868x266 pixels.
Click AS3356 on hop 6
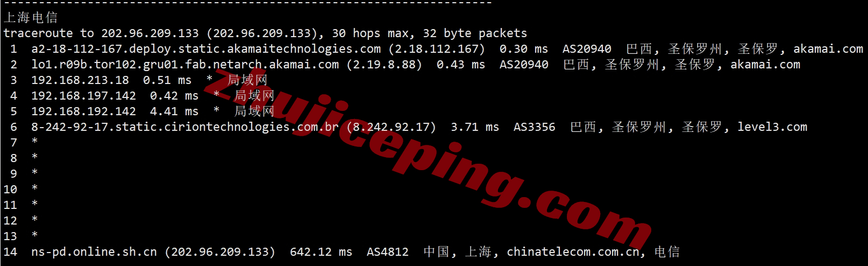(535, 127)
